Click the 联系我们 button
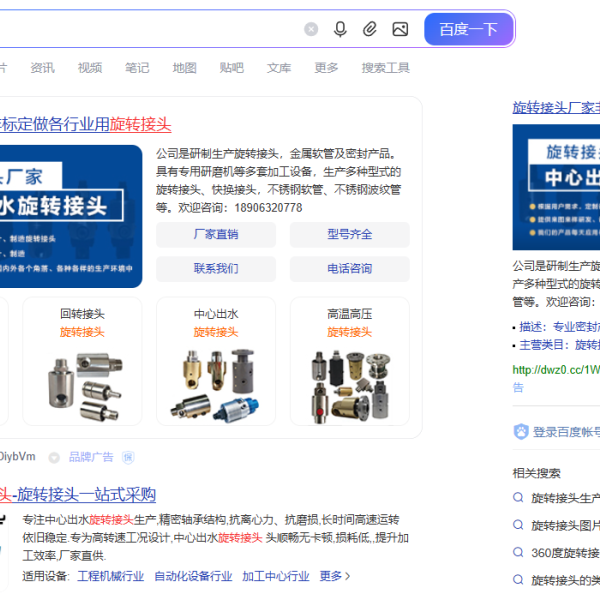The image size is (600, 600). click(x=216, y=269)
